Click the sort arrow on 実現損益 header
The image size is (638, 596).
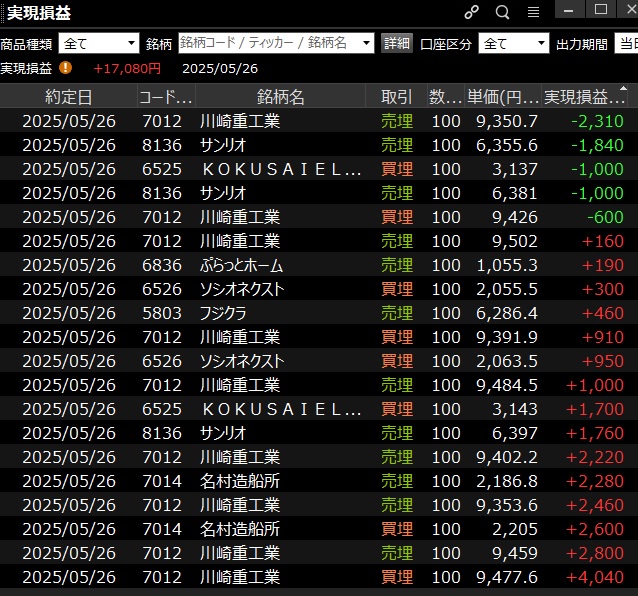click(623, 87)
